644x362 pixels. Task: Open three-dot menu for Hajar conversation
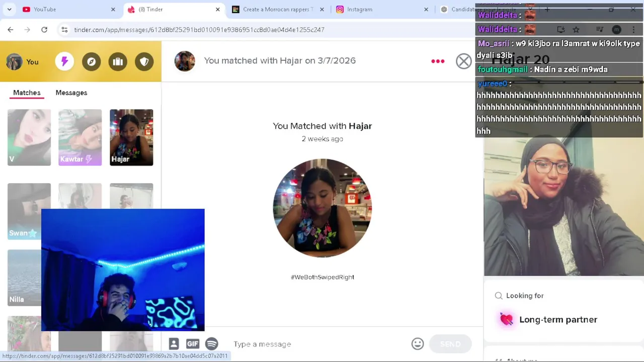coord(438,61)
